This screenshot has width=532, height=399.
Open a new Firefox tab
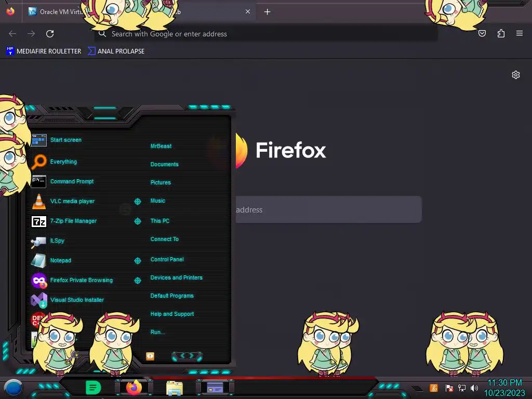coord(268,12)
